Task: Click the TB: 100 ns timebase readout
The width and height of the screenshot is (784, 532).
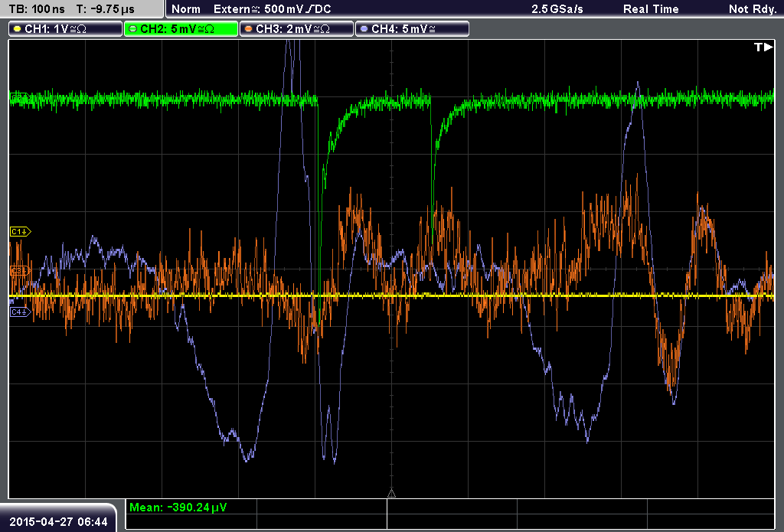Action: pyautogui.click(x=37, y=9)
